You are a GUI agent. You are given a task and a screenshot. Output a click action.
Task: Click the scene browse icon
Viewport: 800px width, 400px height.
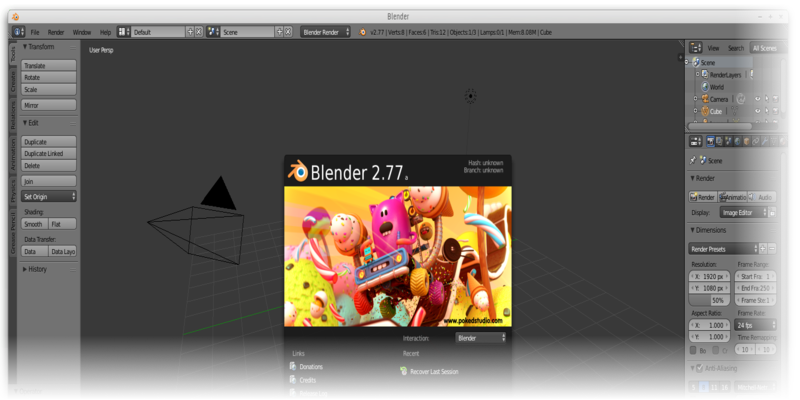pyautogui.click(x=213, y=32)
